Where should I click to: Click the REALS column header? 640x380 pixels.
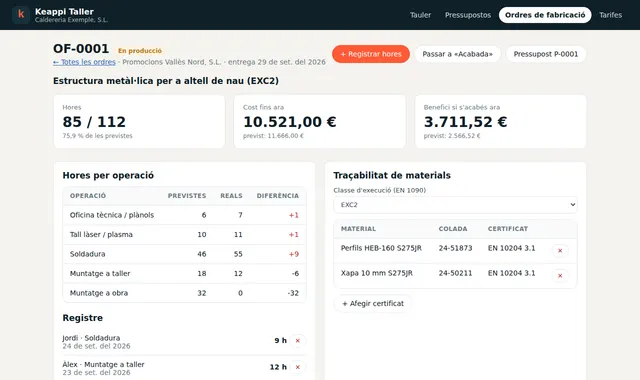(231, 196)
